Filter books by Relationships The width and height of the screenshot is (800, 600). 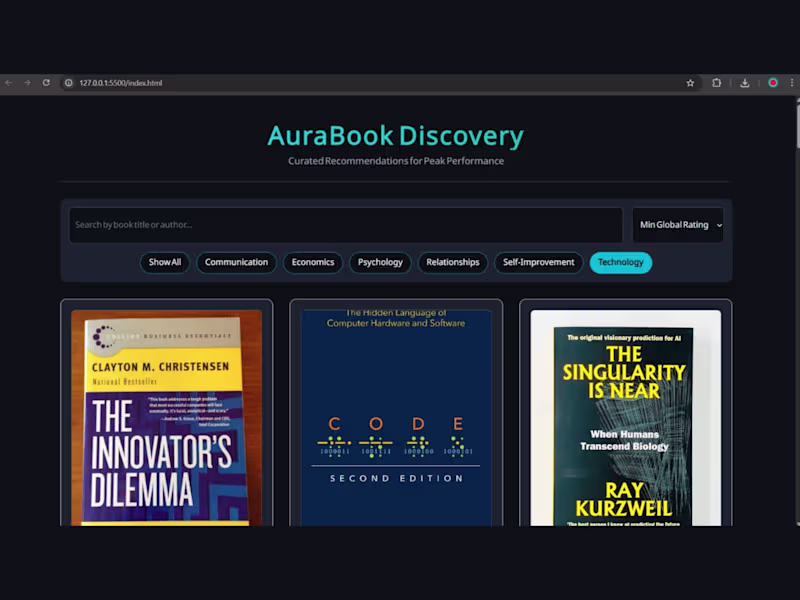click(453, 262)
